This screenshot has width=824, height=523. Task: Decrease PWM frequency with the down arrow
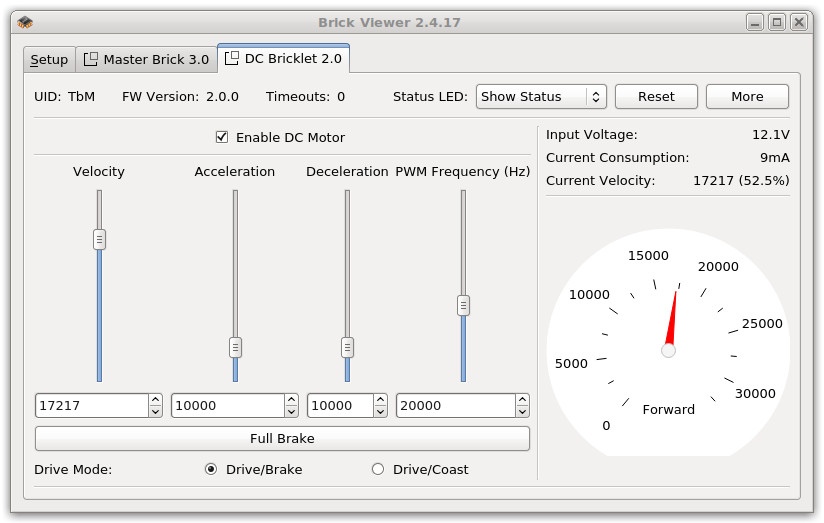pos(522,412)
